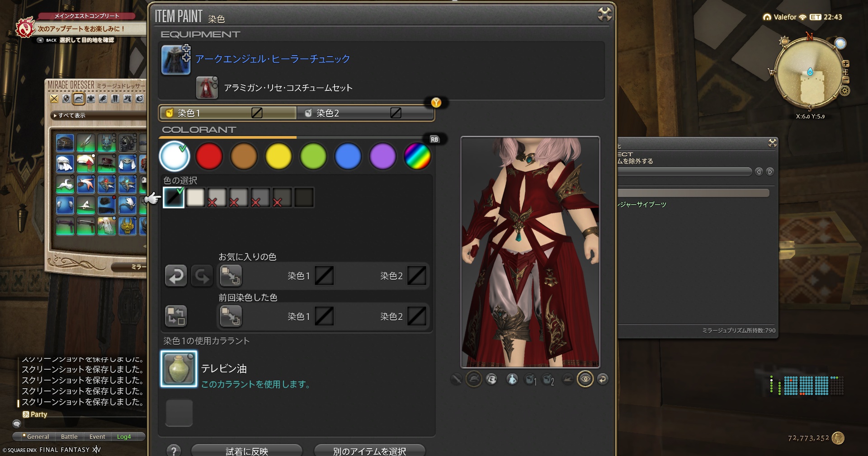Screen dimensions: 868x456
Task: Select the green feather item in Mirage Dresser
Action: (86, 143)
